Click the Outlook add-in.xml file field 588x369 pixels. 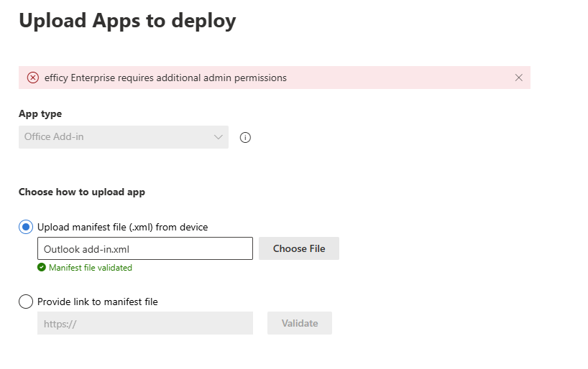click(145, 248)
